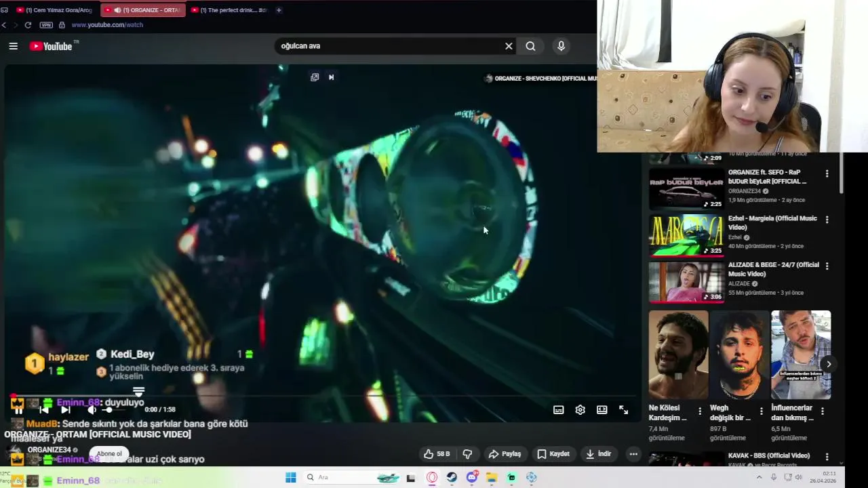Click the Kaydet save button
This screenshot has height=488, width=868.
(553, 454)
